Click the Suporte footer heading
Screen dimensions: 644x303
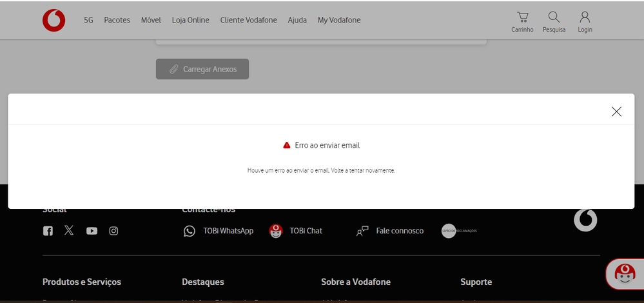click(476, 282)
